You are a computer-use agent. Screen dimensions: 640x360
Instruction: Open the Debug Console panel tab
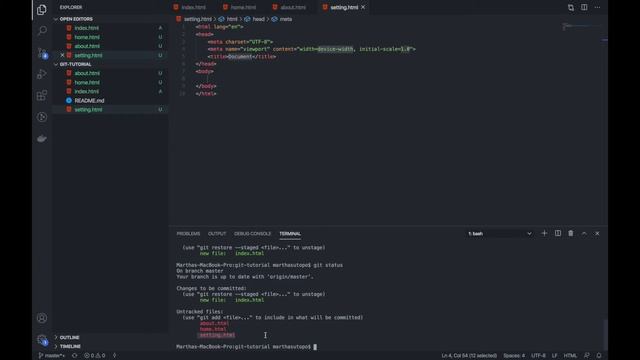tap(252, 234)
